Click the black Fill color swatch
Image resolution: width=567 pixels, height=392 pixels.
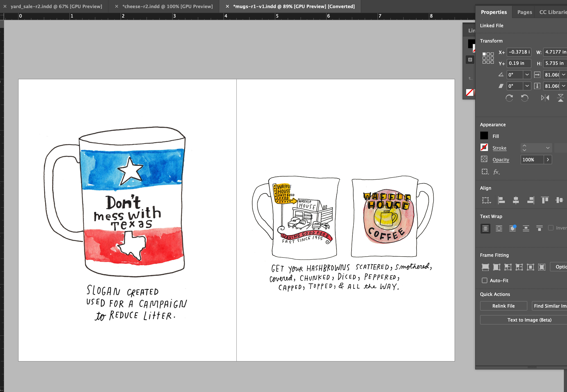[484, 136]
